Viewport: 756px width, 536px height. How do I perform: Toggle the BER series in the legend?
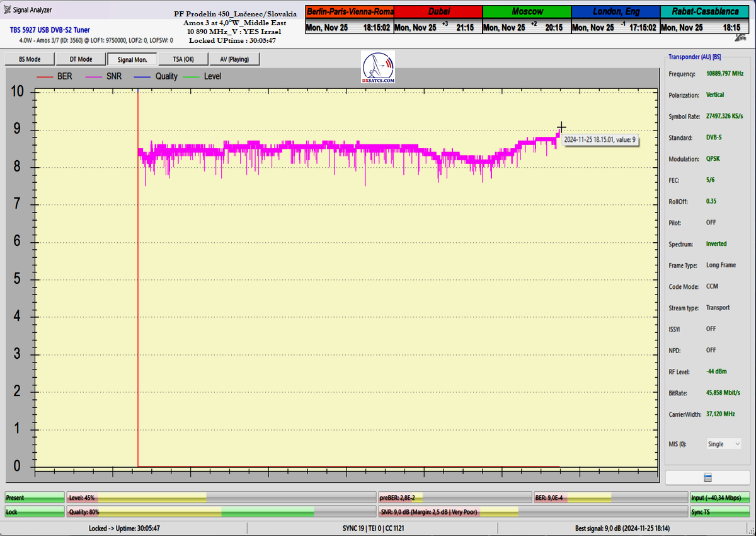coord(55,76)
